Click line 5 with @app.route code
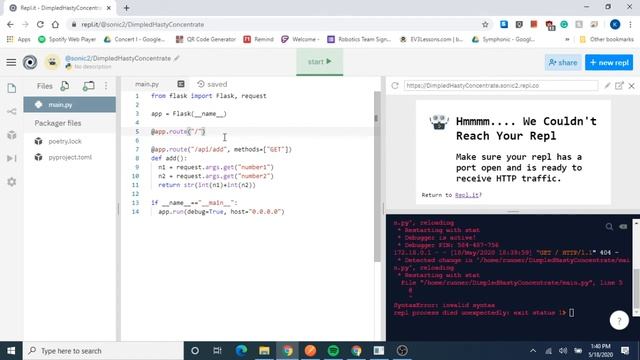Screen dimensions: 640x360 pyautogui.click(x=178, y=131)
